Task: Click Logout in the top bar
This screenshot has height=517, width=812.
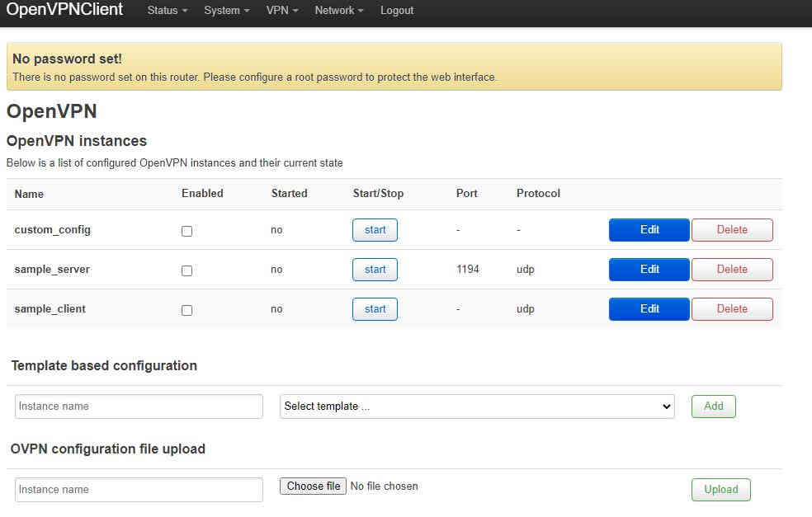Action: [397, 11]
